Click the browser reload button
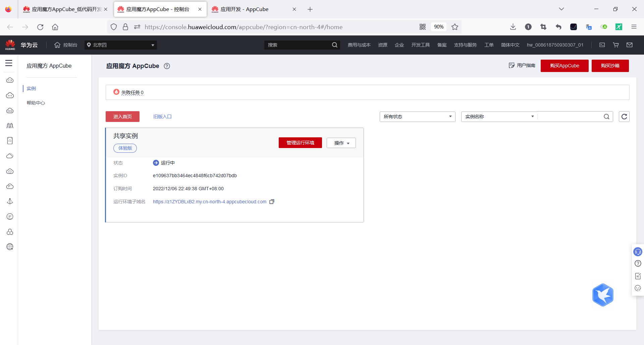The width and height of the screenshot is (644, 345). point(40,27)
